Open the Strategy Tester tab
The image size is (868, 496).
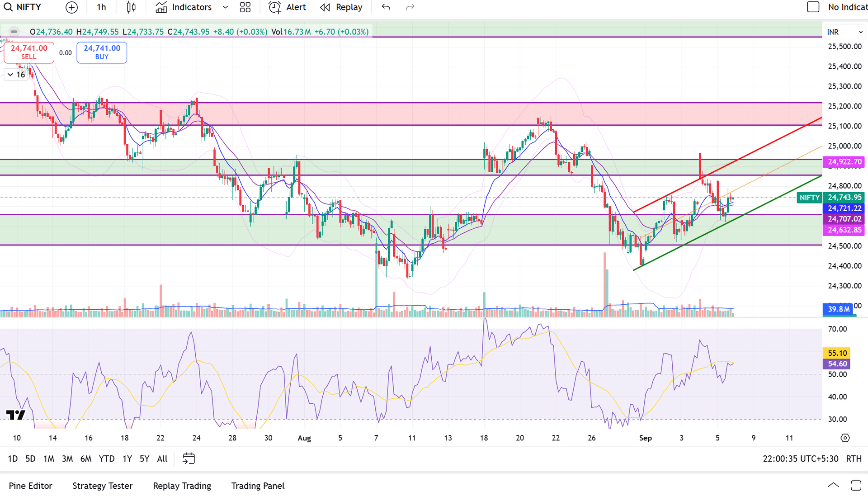coord(103,486)
